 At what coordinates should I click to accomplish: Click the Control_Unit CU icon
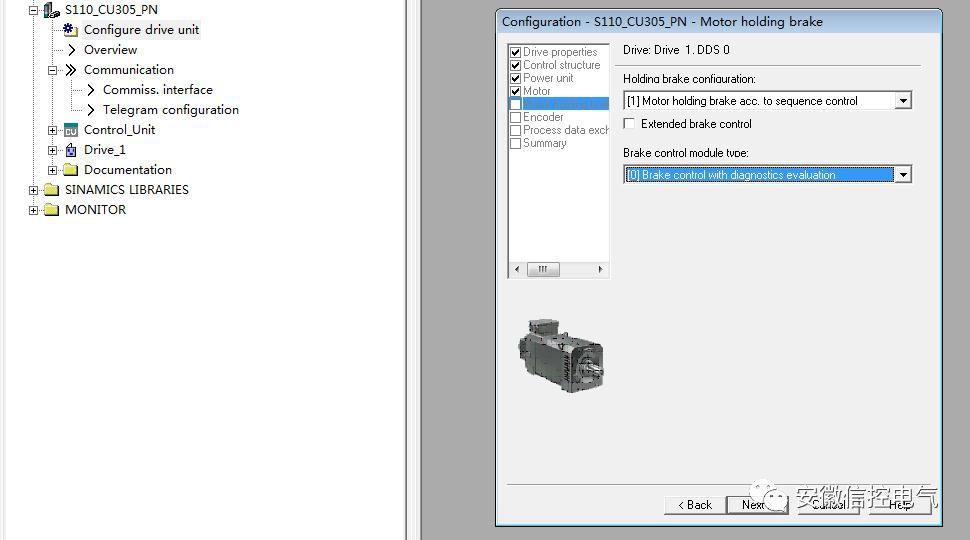tap(71, 130)
